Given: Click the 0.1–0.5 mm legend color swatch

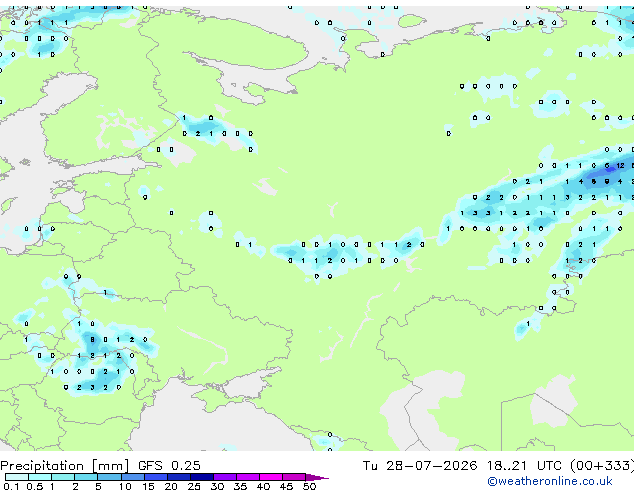Looking at the screenshot, I should 17,477.
